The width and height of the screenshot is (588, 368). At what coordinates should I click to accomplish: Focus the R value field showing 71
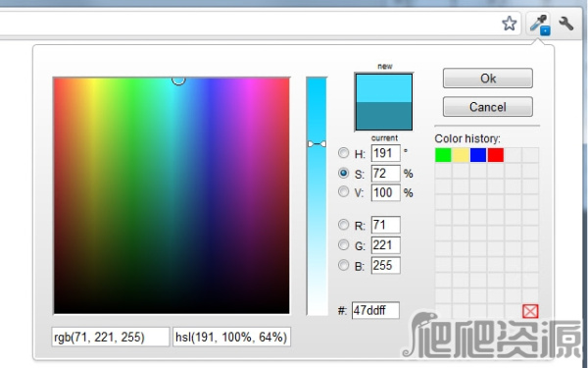385,225
